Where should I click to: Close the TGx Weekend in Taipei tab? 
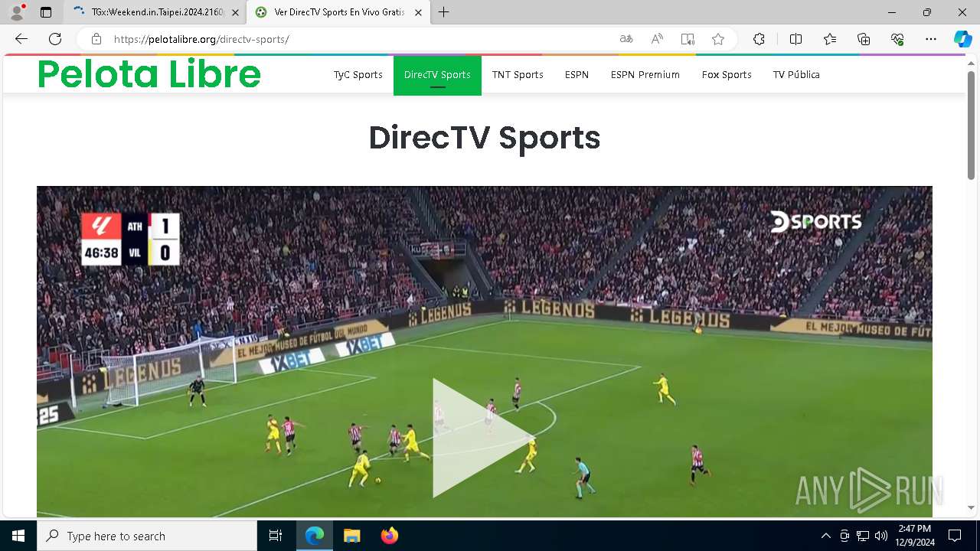pos(235,12)
